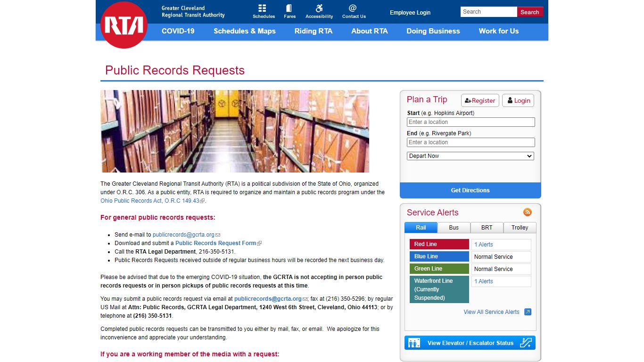This screenshot has height=362, width=644.
Task: Open Ohio Public Records Act link
Action: coord(150,201)
